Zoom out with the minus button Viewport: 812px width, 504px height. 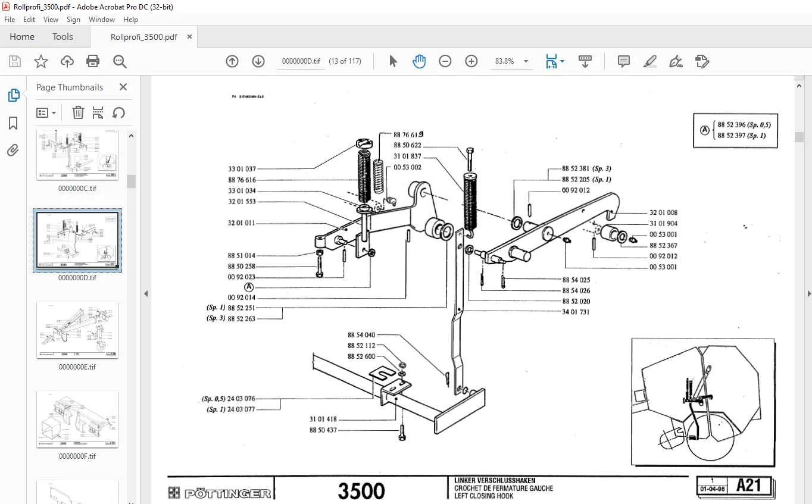[x=445, y=61]
